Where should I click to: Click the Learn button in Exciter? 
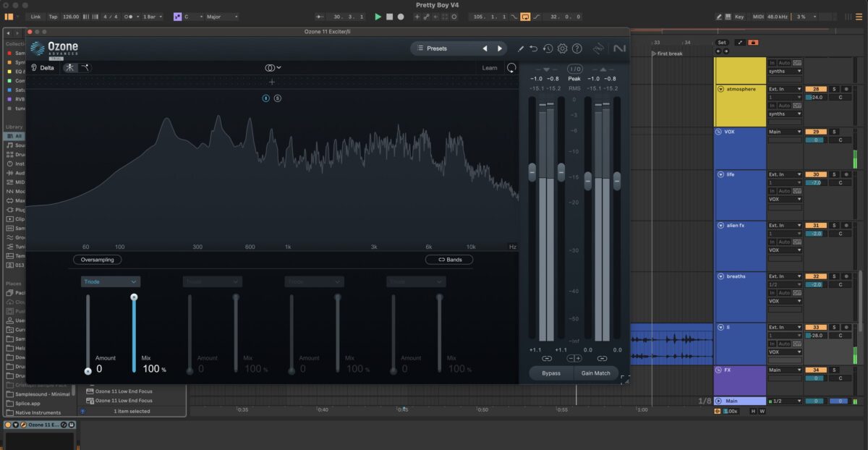(x=490, y=68)
